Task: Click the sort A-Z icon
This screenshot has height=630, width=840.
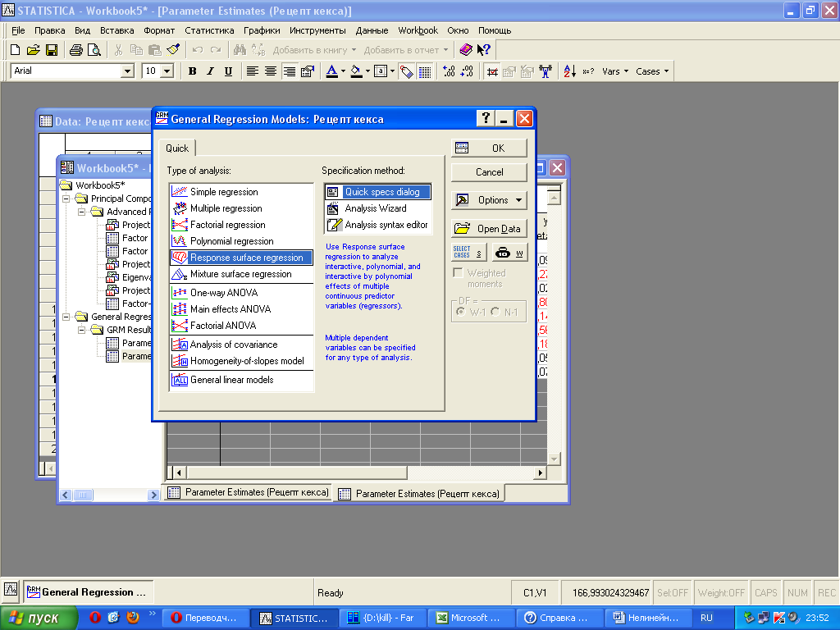Action: pyautogui.click(x=570, y=71)
